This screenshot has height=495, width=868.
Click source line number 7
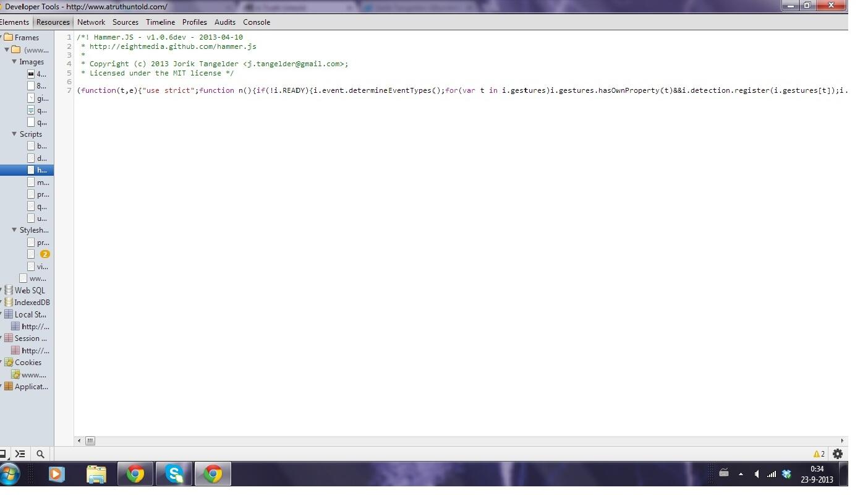coord(69,90)
